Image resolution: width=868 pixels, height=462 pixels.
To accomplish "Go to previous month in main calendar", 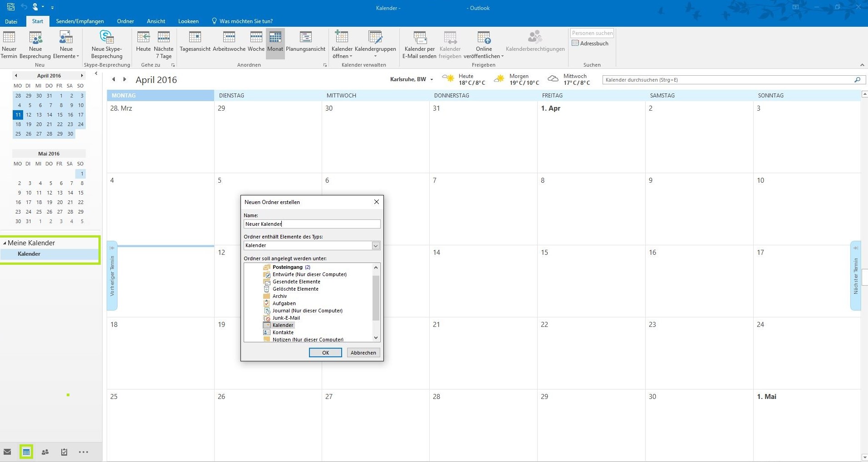I will coord(113,79).
